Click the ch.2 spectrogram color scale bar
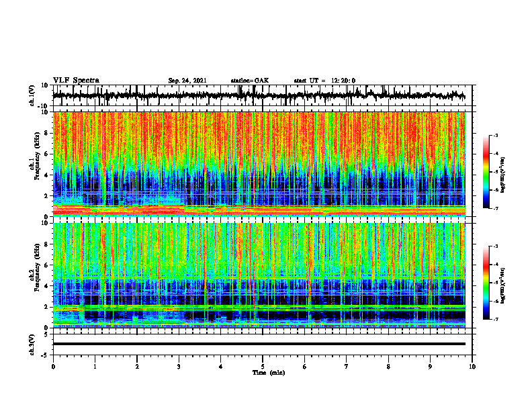This screenshot has width=532, height=411. pos(486,283)
